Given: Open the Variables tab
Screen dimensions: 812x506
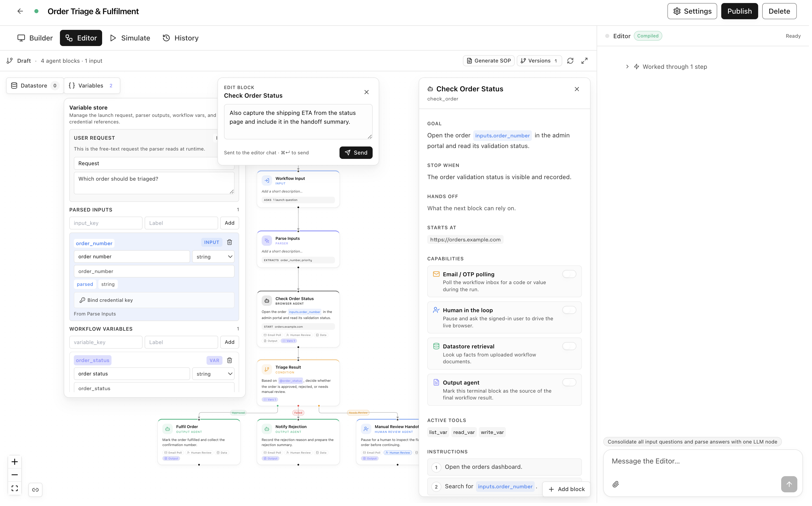Looking at the screenshot, I should pos(92,86).
